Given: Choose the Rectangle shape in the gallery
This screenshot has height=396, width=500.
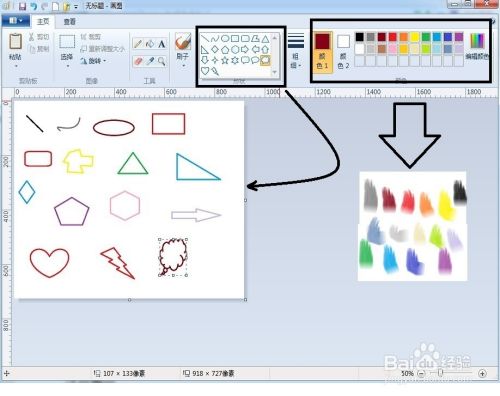Looking at the screenshot, I should [x=235, y=39].
